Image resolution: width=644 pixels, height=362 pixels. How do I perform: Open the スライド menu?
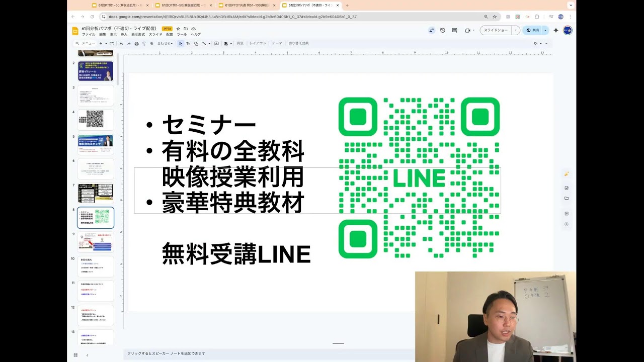tap(155, 35)
